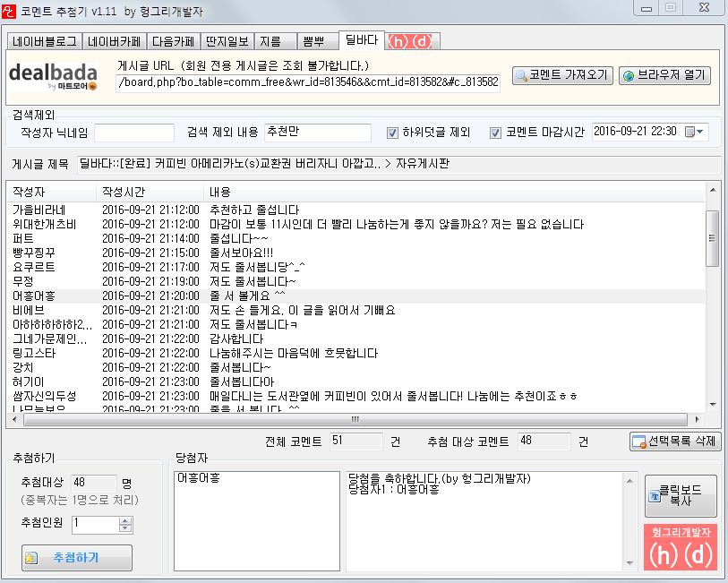Open browser with 브라우저 열기 button
This screenshot has width=728, height=583.
664,75
